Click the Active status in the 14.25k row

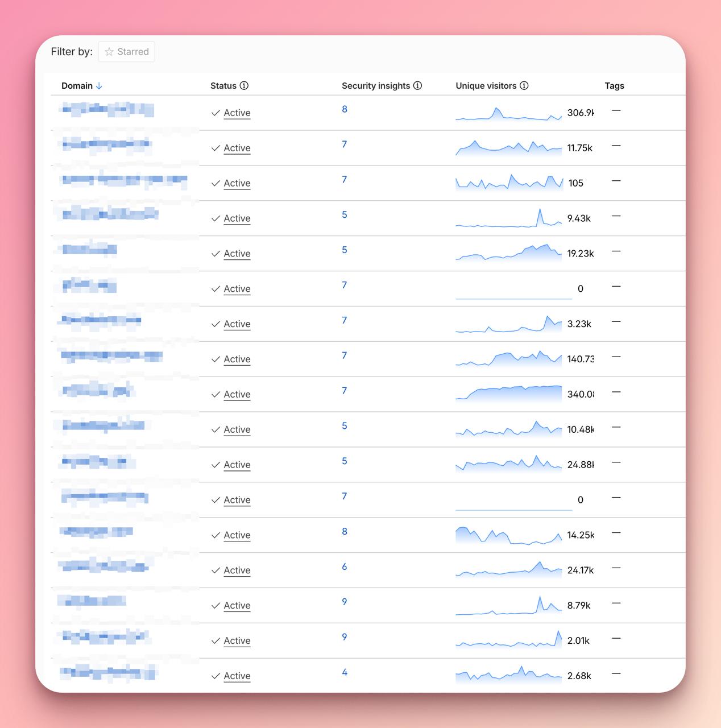(237, 535)
